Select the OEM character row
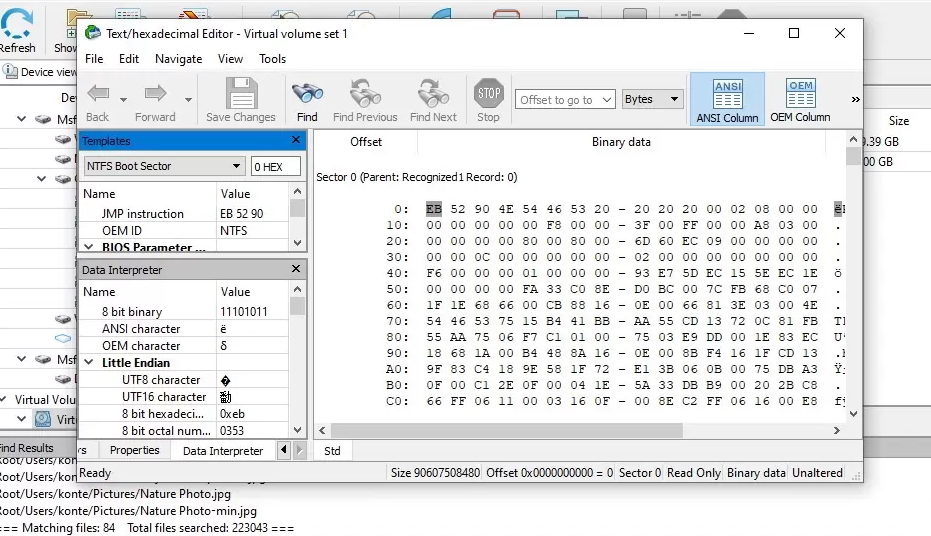 coord(184,345)
